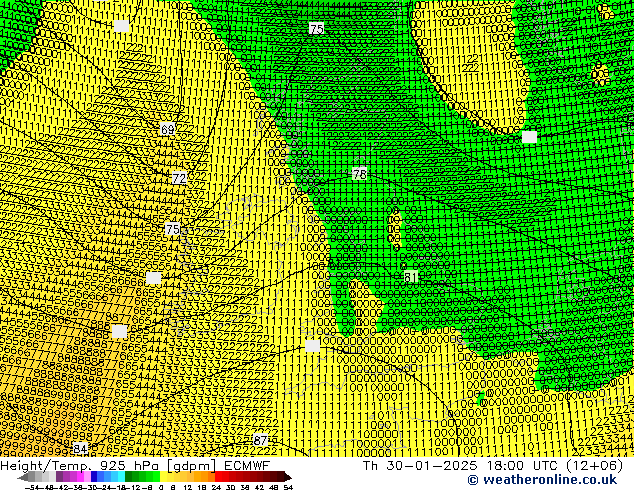Click the '12' value label on the scale
634x490 pixels.
[x=187, y=487]
